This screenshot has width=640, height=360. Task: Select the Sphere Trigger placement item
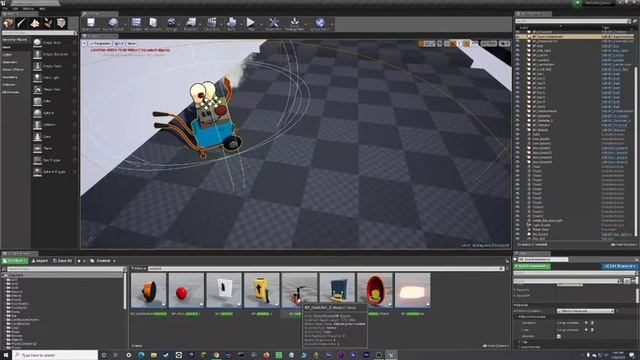(55, 172)
